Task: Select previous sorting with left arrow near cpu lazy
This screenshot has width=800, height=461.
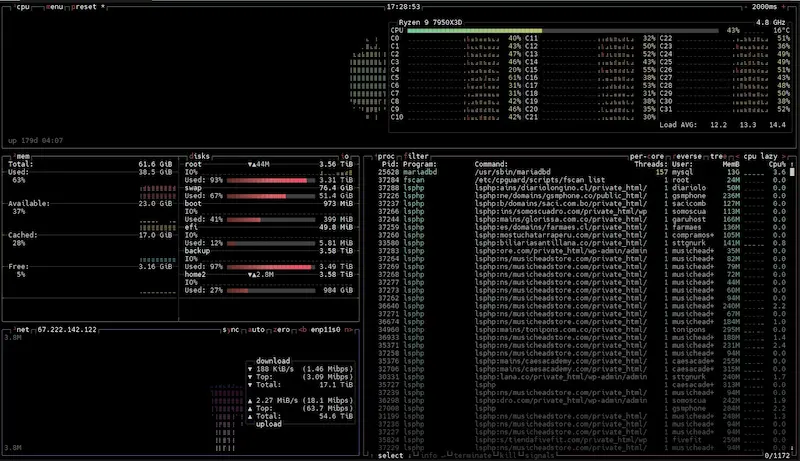Action: tap(737, 156)
